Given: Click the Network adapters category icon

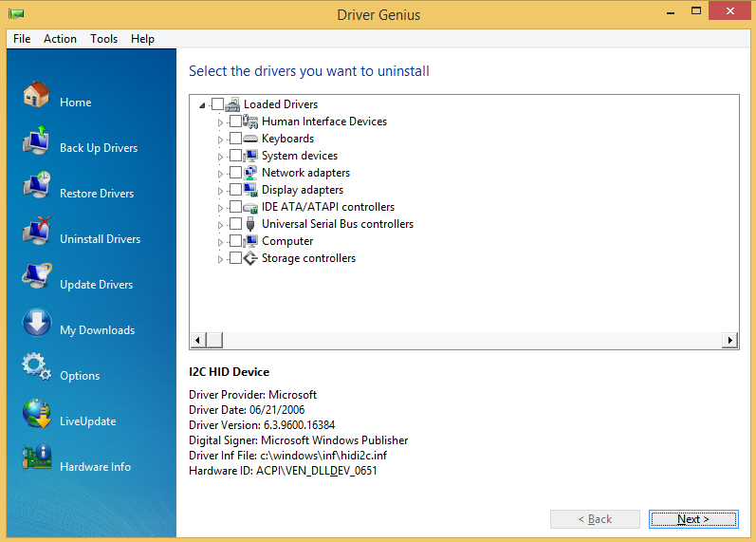Looking at the screenshot, I should (250, 173).
